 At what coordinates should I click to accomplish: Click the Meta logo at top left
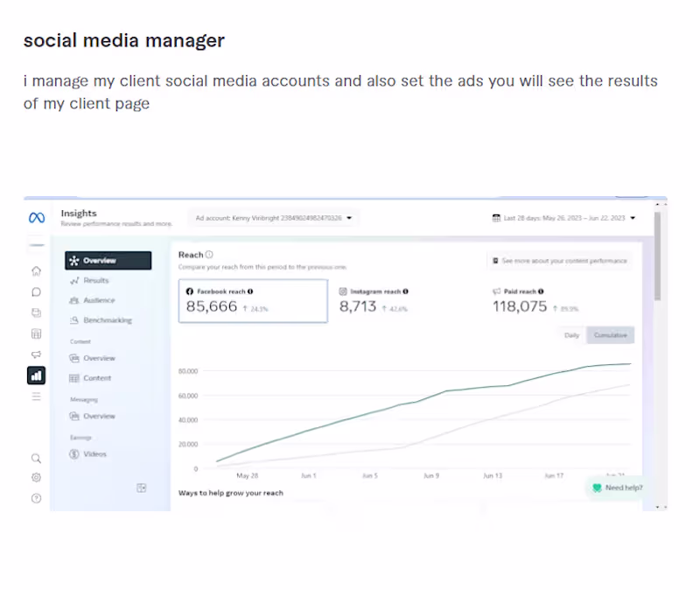pos(35,218)
